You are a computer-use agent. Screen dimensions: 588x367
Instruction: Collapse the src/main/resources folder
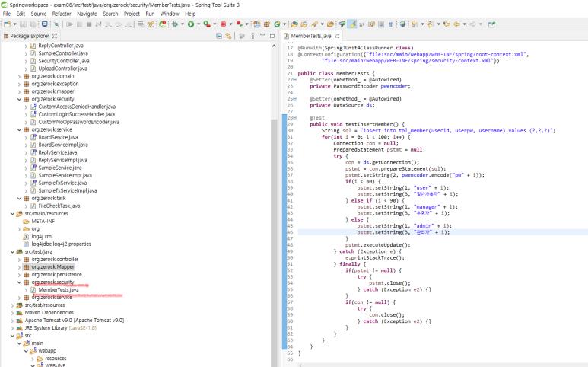click(12, 213)
